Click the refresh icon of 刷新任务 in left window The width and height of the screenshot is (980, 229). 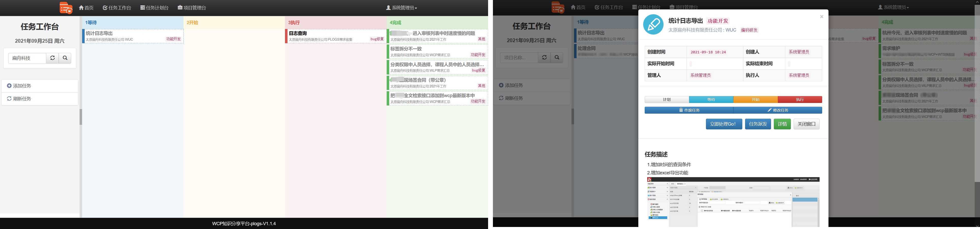9,99
